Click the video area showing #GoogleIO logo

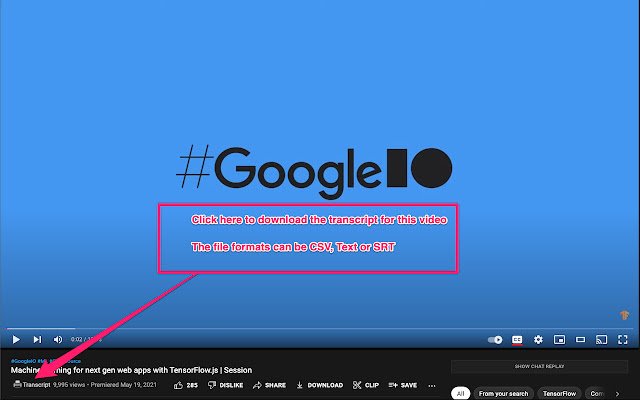pos(314,171)
